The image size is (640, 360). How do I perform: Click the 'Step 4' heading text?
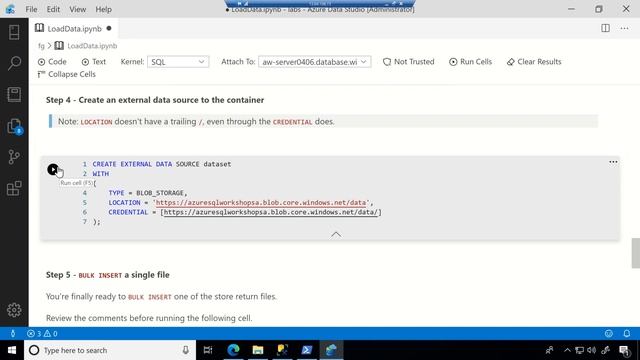click(155, 100)
